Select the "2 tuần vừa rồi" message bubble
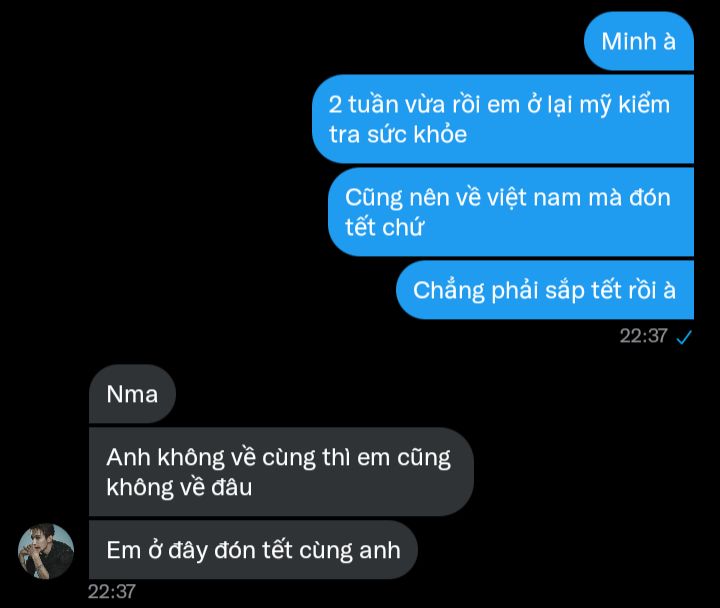The width and height of the screenshot is (720, 608). tap(503, 119)
